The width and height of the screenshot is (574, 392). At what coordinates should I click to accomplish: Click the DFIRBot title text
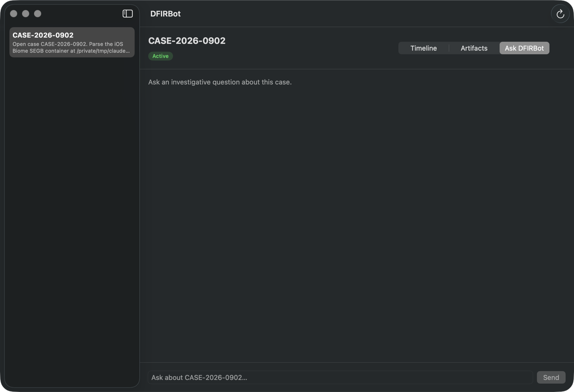pos(165,14)
